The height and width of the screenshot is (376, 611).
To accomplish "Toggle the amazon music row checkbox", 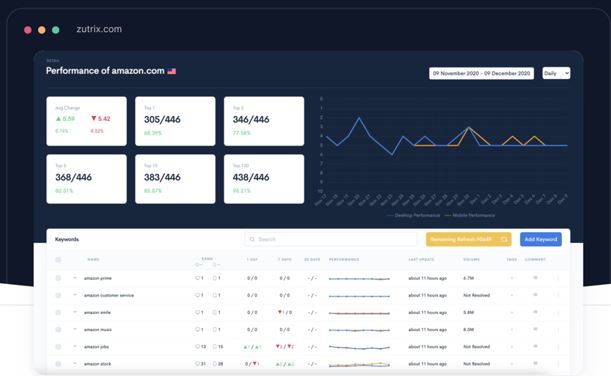I will click(x=58, y=330).
